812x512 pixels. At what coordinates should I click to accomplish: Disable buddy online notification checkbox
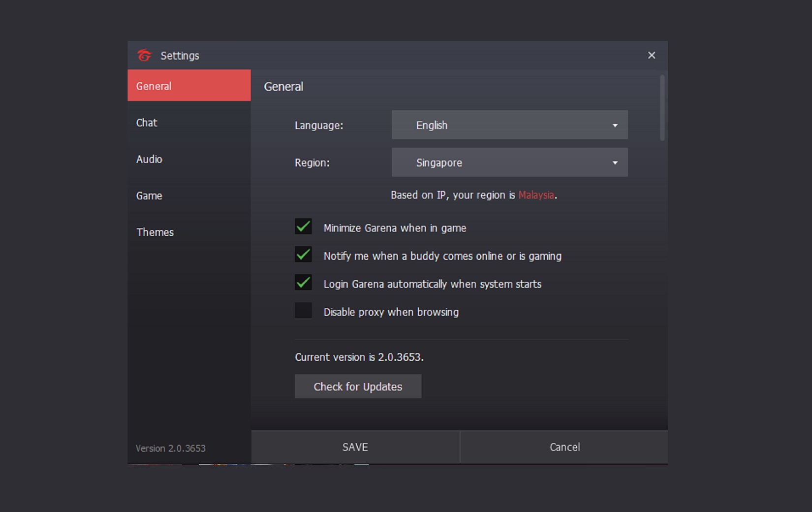(303, 255)
